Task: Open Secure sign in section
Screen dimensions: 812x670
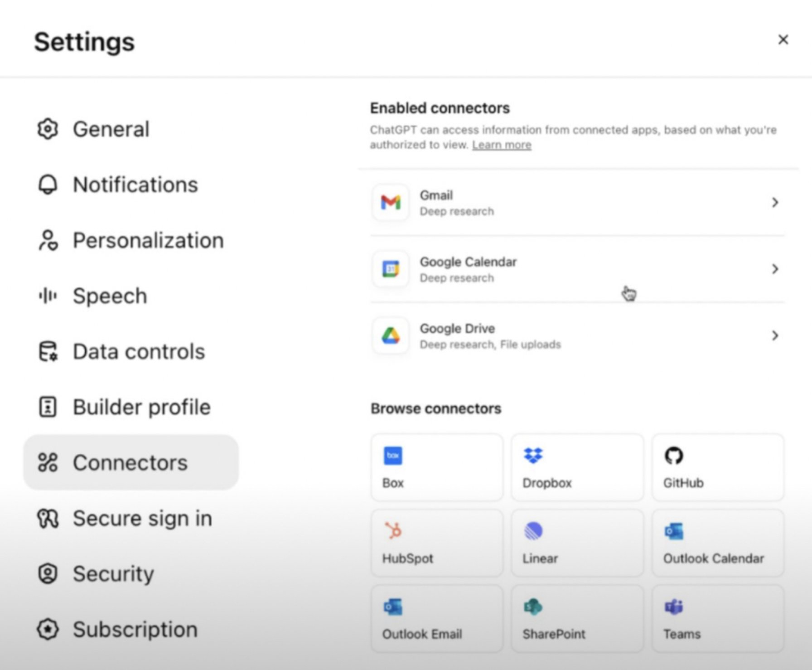Action: click(131, 519)
